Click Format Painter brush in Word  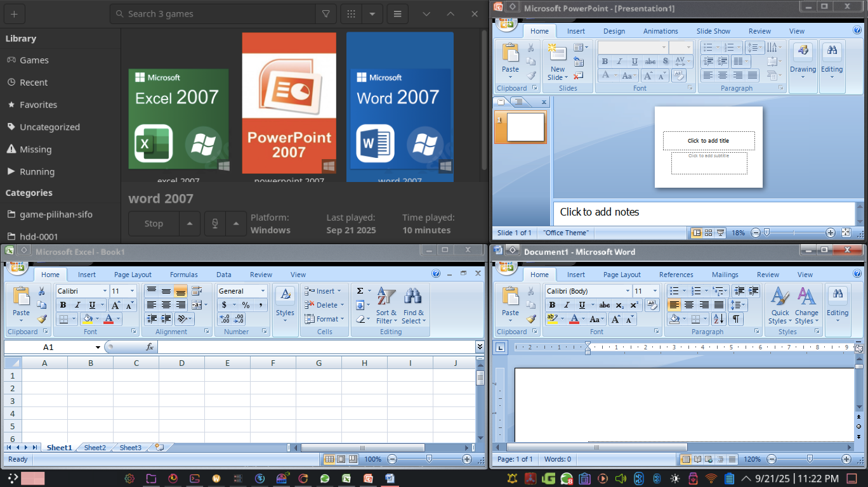pos(532,319)
